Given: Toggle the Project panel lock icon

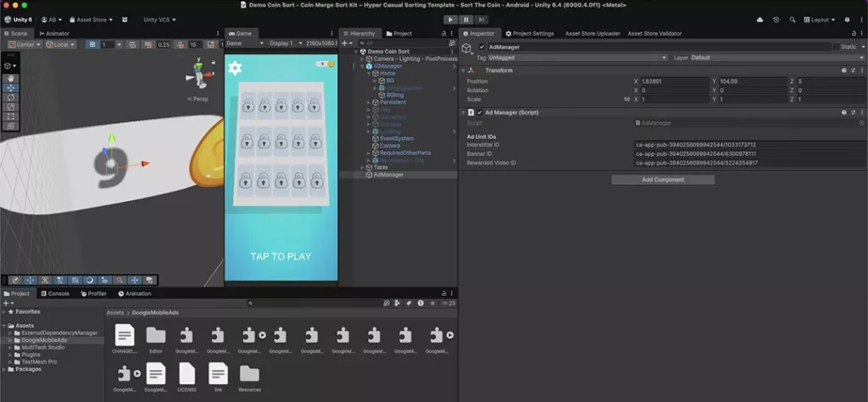Looking at the screenshot, I should [444, 293].
